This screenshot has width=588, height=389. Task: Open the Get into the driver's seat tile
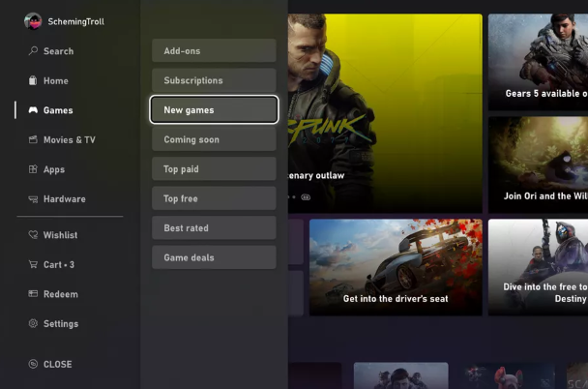coord(396,266)
